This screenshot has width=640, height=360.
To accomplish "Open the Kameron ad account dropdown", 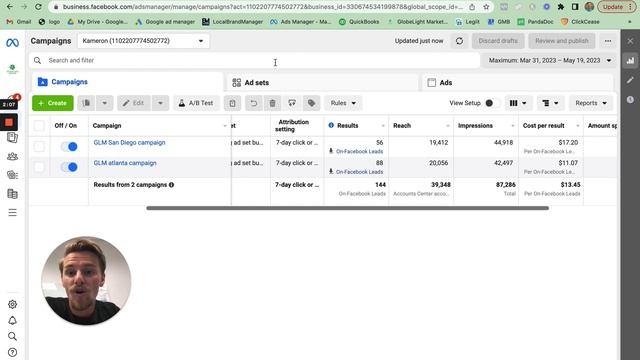I will click(x=143, y=41).
